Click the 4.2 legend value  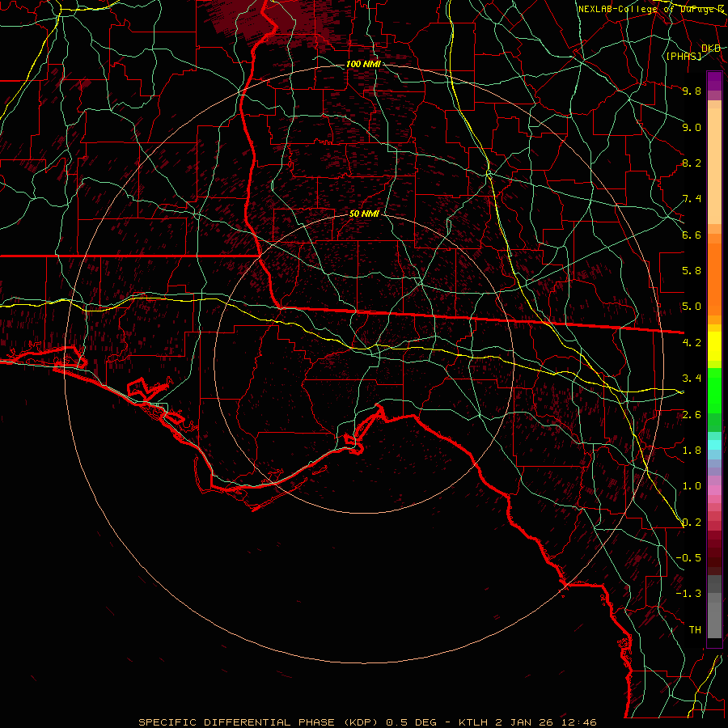(x=692, y=343)
